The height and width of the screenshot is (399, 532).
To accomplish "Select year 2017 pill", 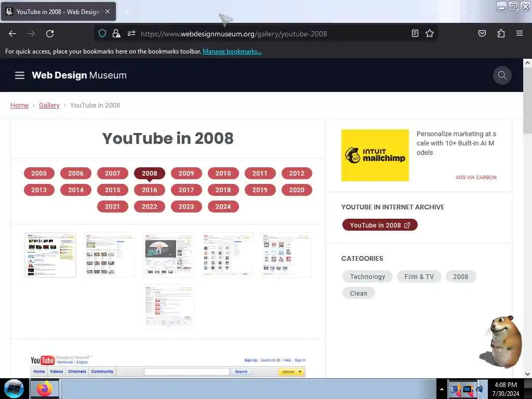I will [x=187, y=190].
